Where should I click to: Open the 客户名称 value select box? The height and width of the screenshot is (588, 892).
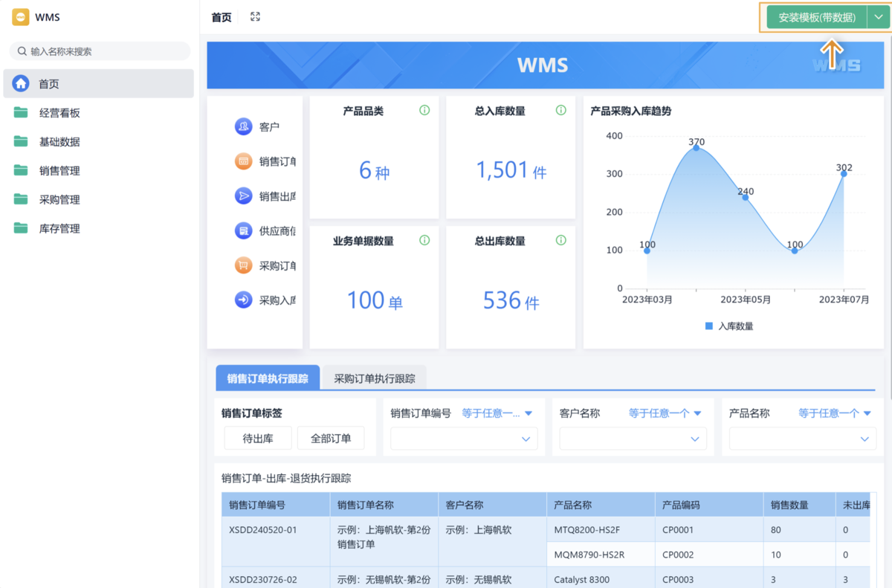pyautogui.click(x=633, y=439)
